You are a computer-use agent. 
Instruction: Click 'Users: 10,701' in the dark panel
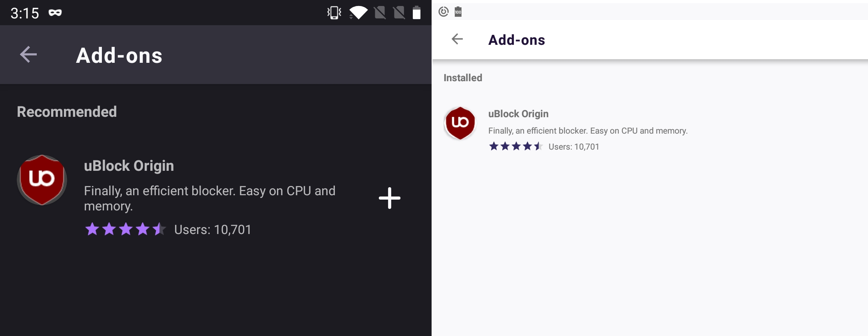click(213, 230)
